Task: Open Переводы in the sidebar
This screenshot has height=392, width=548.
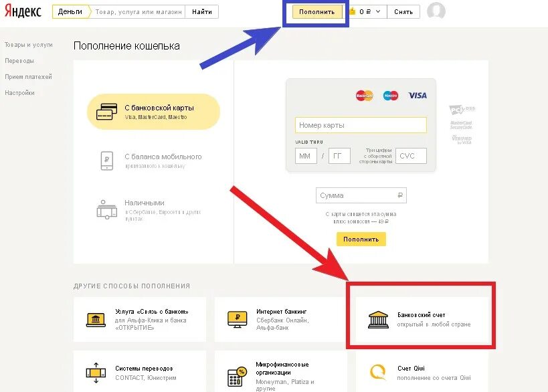Action: tap(19, 61)
